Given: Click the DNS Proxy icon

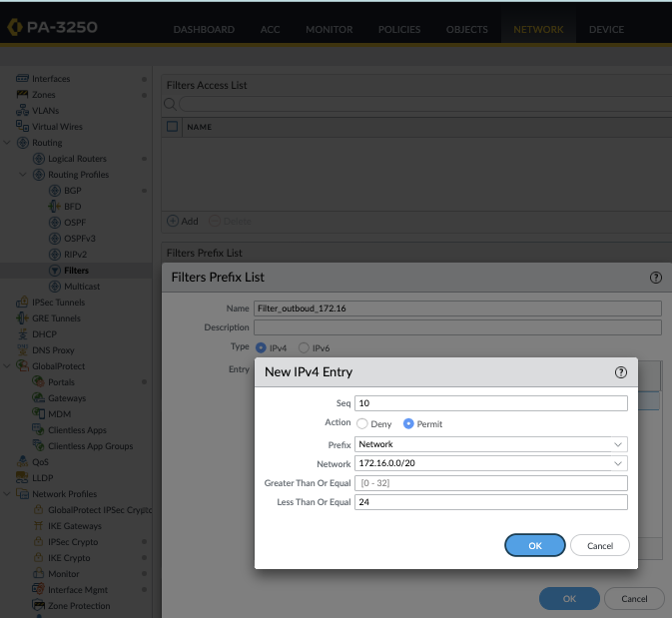Looking at the screenshot, I should (22, 349).
